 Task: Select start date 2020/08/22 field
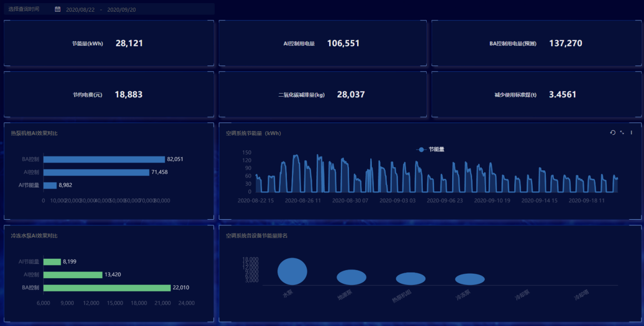click(x=80, y=10)
